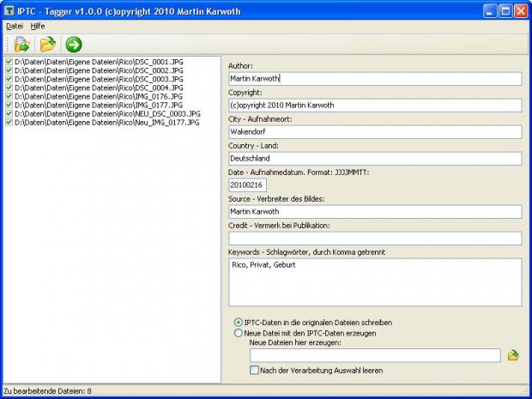Screen dimensions: 532x399
Task: Uncheck the DSC_0004.JPG file checkbox
Action: click(x=9, y=88)
